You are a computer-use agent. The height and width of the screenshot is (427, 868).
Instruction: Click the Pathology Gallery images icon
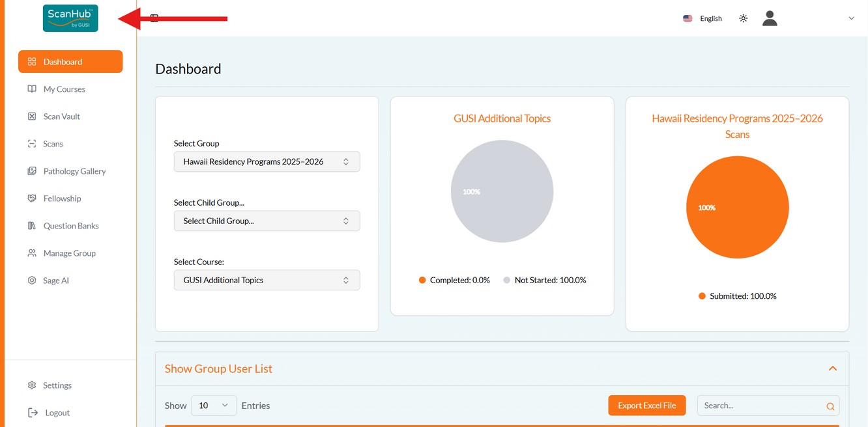click(x=32, y=171)
